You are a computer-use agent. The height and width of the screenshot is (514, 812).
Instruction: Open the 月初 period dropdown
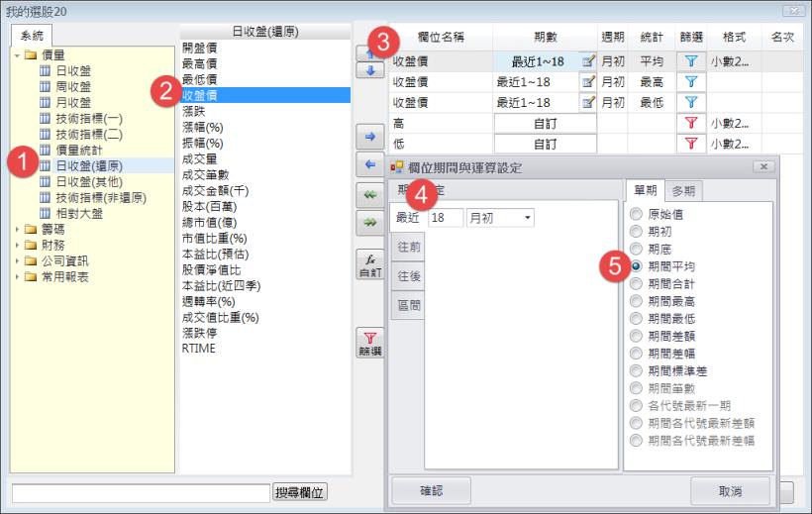pyautogui.click(x=527, y=218)
